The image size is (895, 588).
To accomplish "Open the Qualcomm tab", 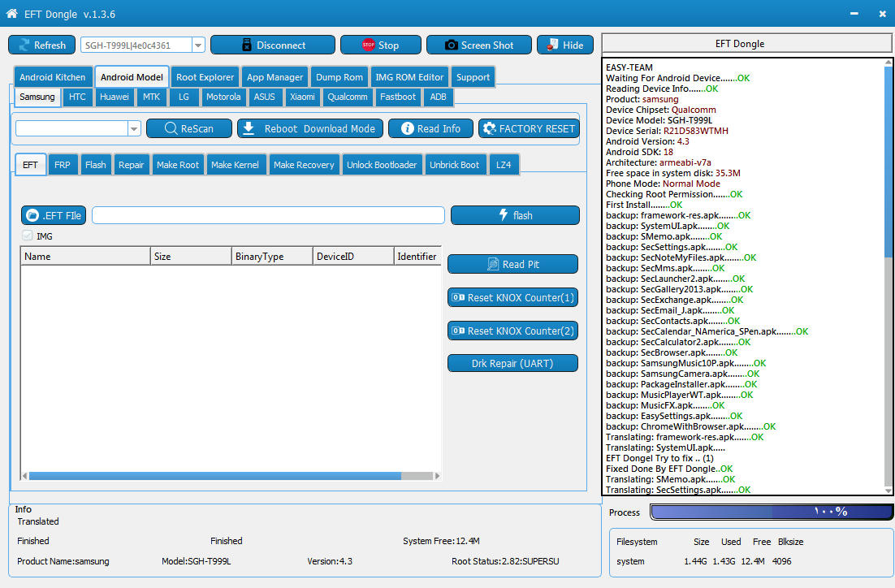I will pyautogui.click(x=347, y=97).
